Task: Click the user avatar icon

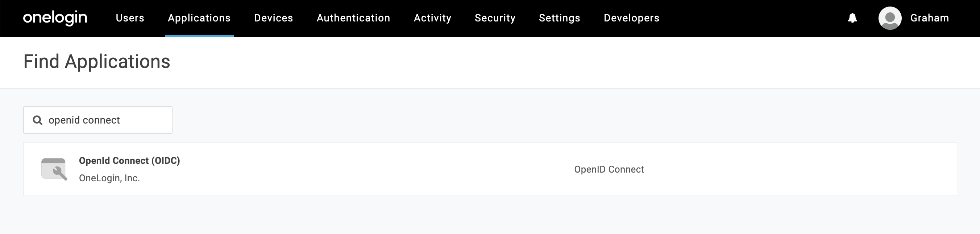Action: click(889, 18)
